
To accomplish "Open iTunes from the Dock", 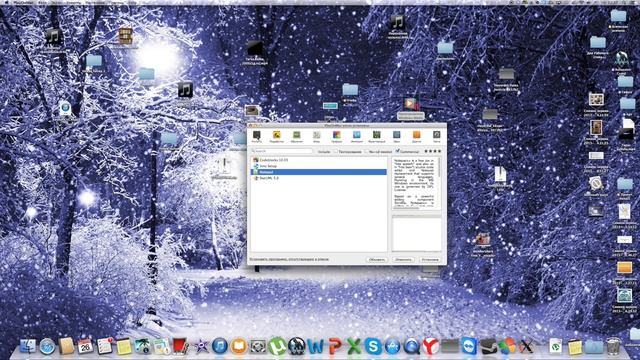I will (220, 346).
